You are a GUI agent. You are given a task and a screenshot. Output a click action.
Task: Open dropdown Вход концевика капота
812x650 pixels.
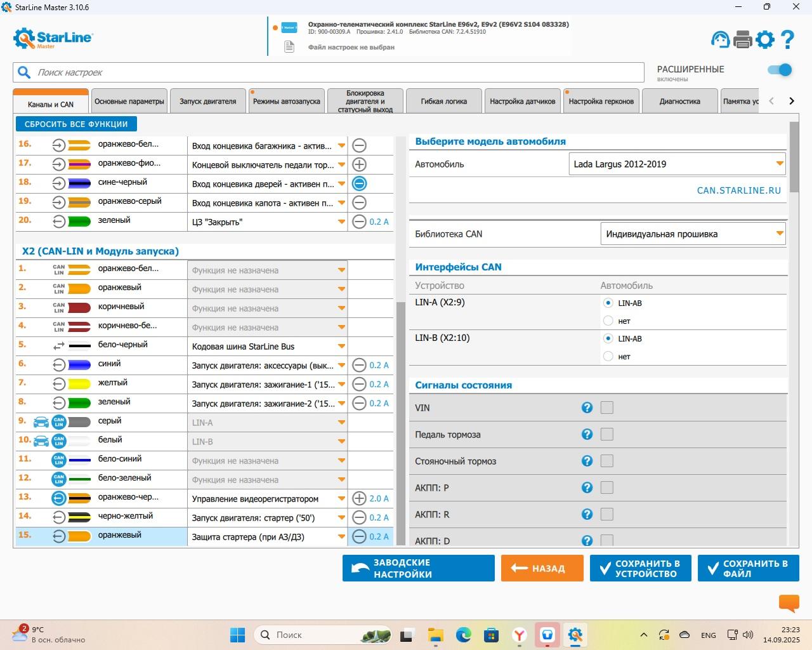pyautogui.click(x=267, y=203)
